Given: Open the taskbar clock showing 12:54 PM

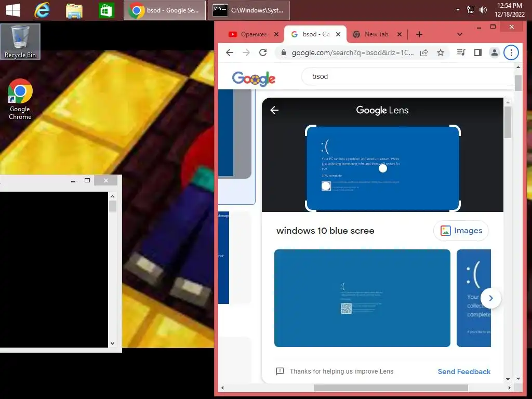Looking at the screenshot, I should coord(510,10).
